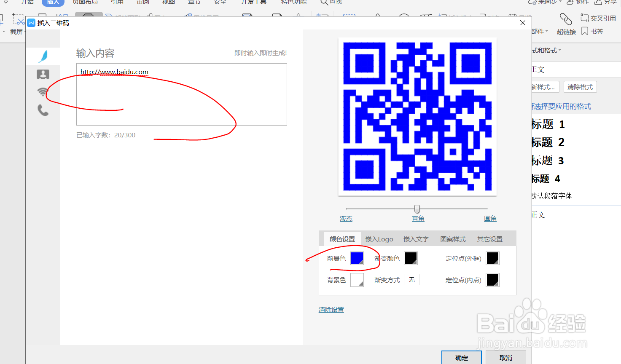Select the WiFi QR type icon

(43, 92)
